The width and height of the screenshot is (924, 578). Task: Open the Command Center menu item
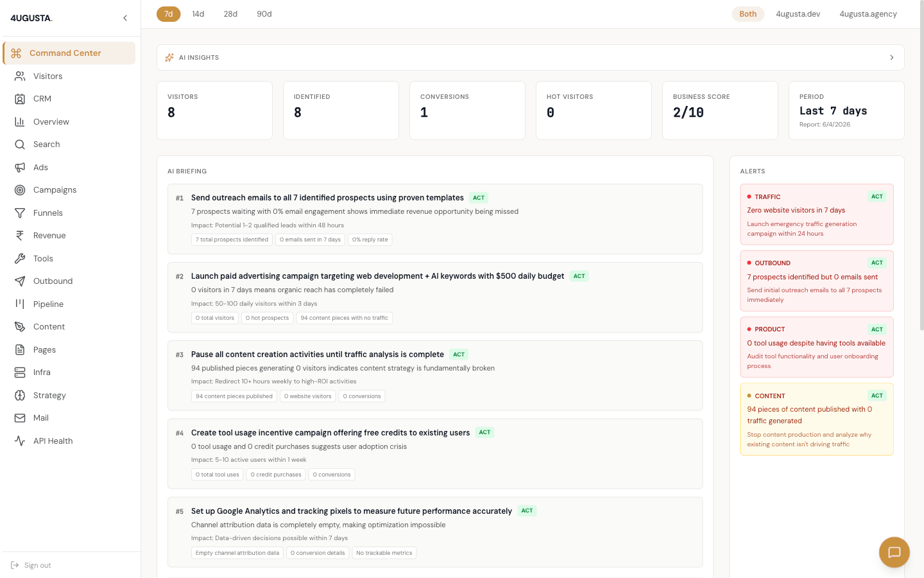coord(65,53)
